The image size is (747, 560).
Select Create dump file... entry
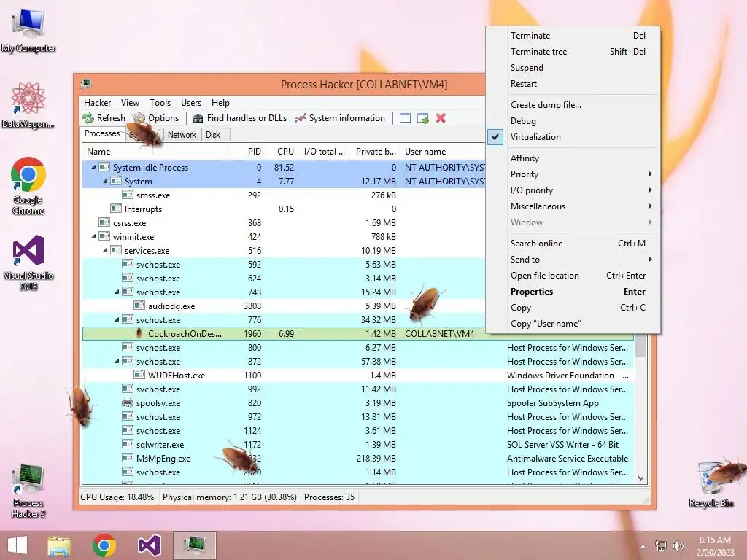573,105
